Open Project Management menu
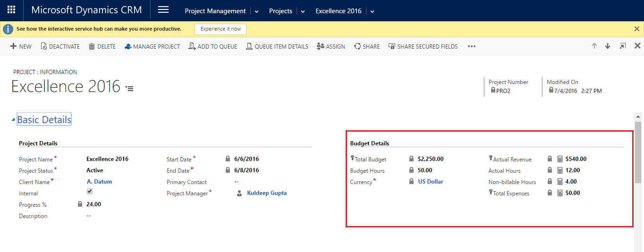 point(215,11)
